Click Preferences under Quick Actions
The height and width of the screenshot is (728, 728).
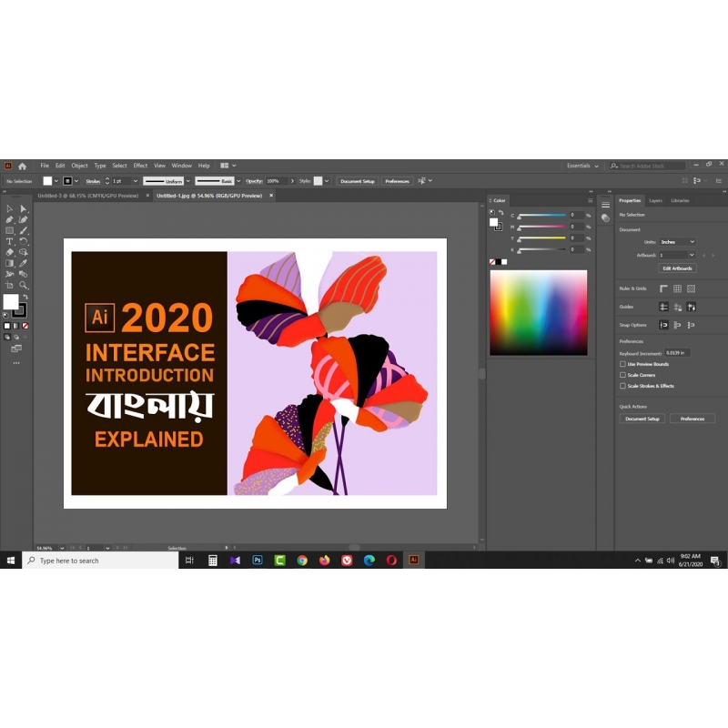[693, 419]
